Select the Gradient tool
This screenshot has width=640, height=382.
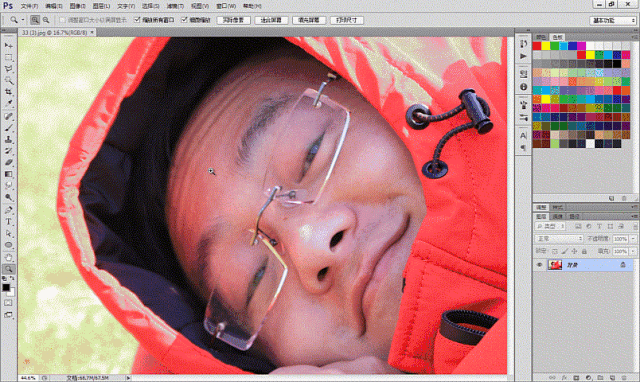coord(8,174)
